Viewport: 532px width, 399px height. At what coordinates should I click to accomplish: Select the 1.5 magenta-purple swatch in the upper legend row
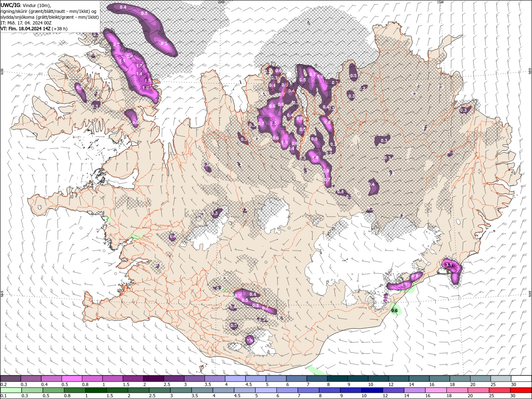133,379
